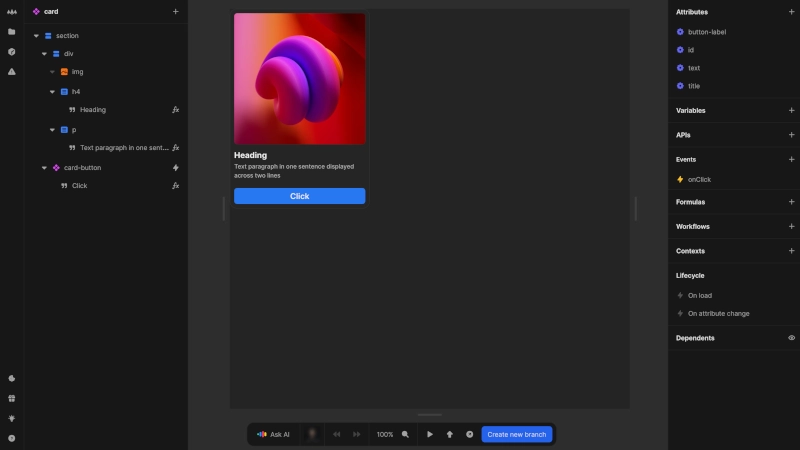
Task: Collapse the section tree node
Action: click(x=36, y=36)
